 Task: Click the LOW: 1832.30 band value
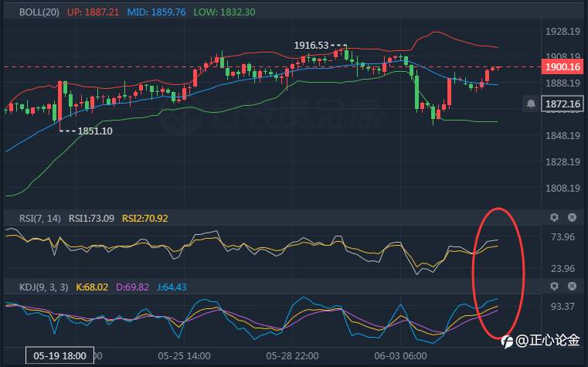click(x=224, y=12)
